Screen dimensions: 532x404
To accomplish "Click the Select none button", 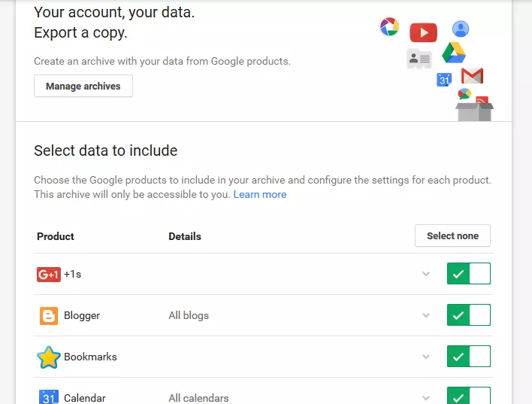I will click(452, 235).
